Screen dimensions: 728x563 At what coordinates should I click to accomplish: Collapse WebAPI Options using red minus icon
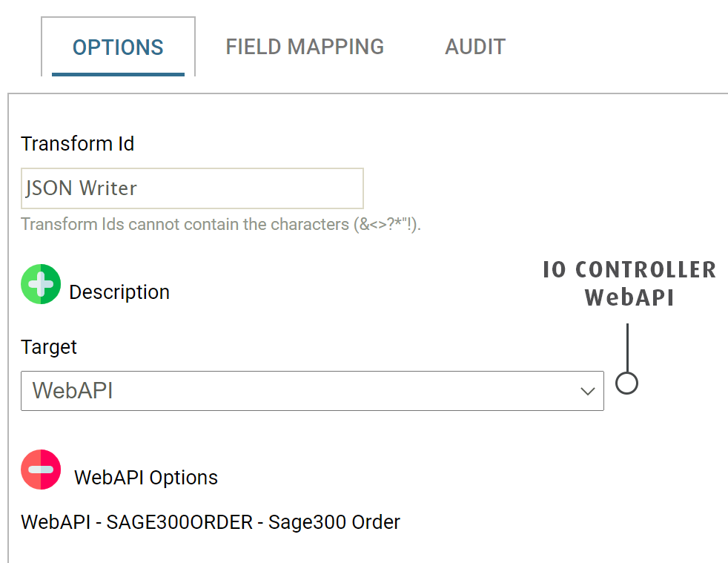pyautogui.click(x=41, y=470)
